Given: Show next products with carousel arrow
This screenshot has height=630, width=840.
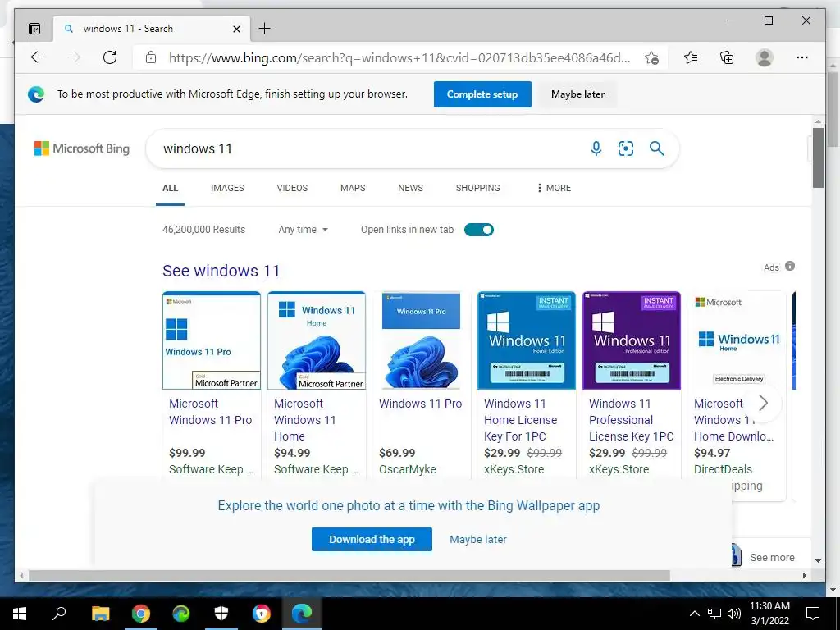Looking at the screenshot, I should (x=764, y=403).
